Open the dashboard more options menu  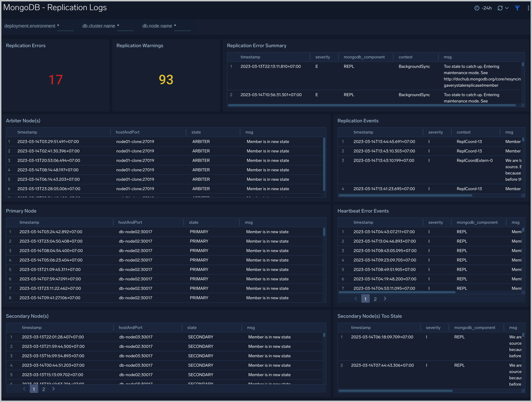[x=528, y=8]
